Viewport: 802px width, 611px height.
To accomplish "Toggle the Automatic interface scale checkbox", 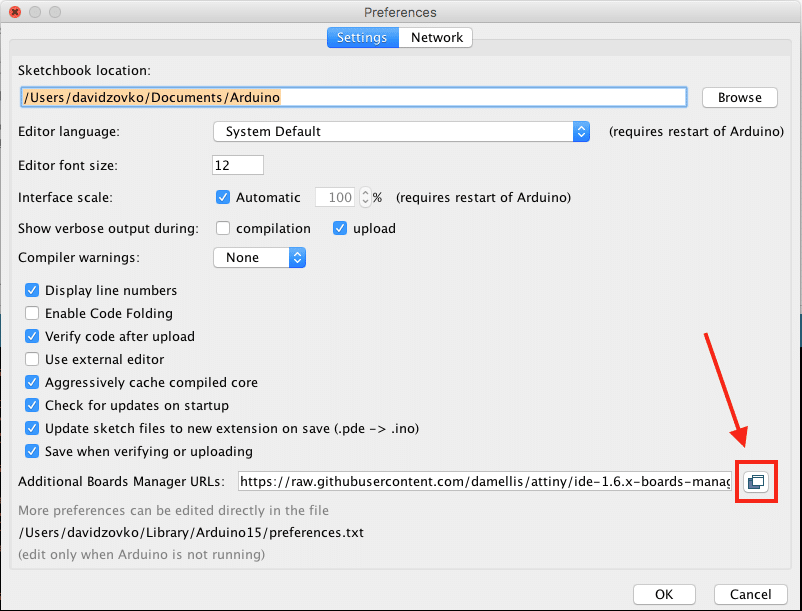I will [x=223, y=198].
